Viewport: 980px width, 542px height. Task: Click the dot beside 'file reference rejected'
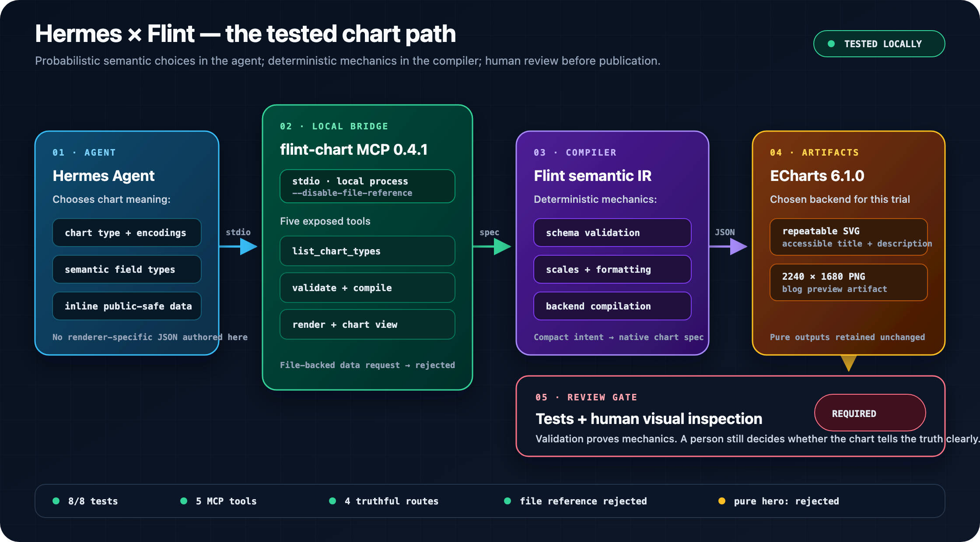[507, 501]
